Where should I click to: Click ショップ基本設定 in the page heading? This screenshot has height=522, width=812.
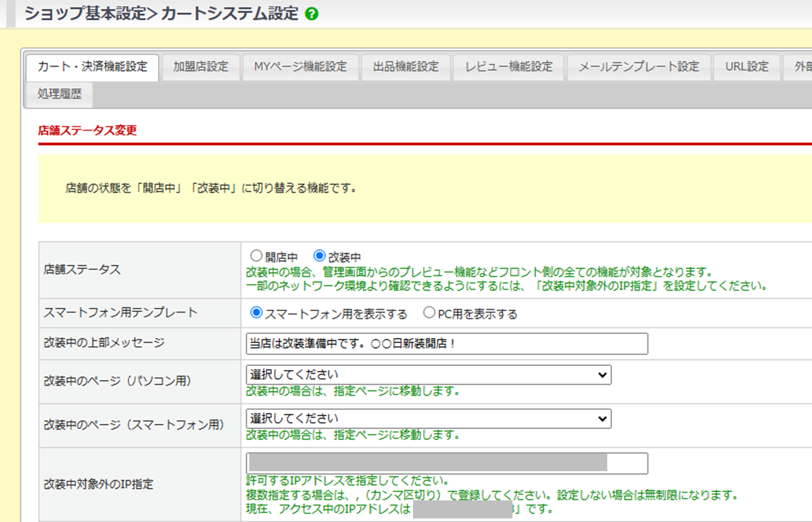[85, 13]
